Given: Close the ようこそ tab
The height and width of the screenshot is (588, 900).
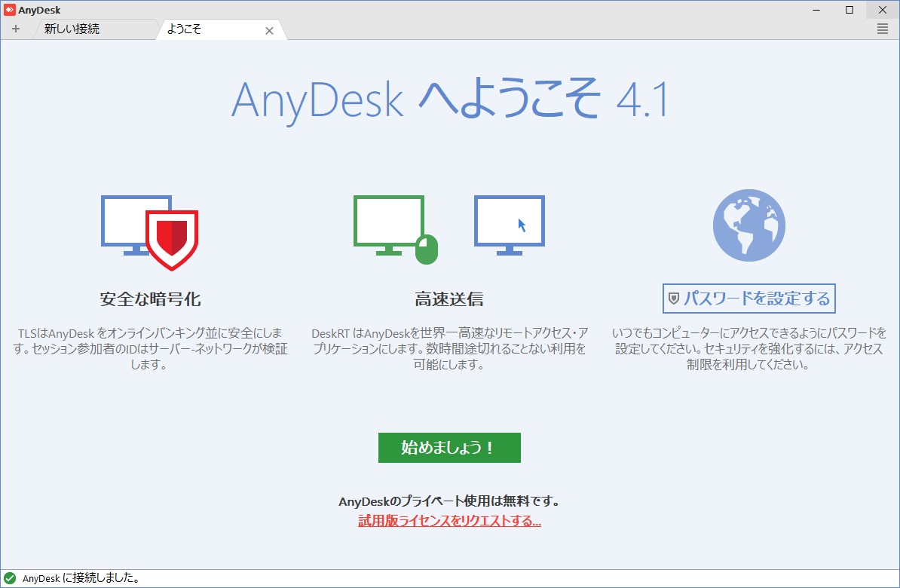Looking at the screenshot, I should click(x=269, y=31).
